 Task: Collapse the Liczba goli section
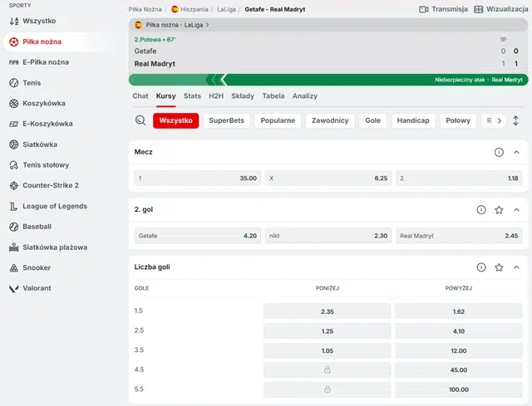[x=516, y=267]
